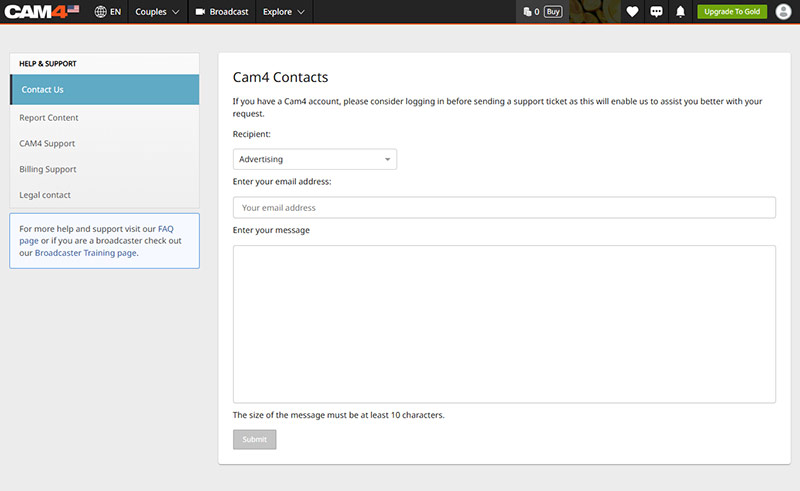Open the Couples category dropdown
The image size is (800, 491).
[157, 12]
